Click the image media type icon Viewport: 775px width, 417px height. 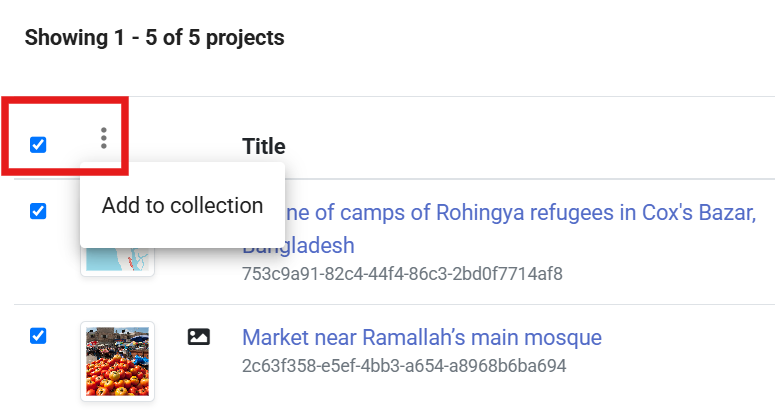(199, 337)
